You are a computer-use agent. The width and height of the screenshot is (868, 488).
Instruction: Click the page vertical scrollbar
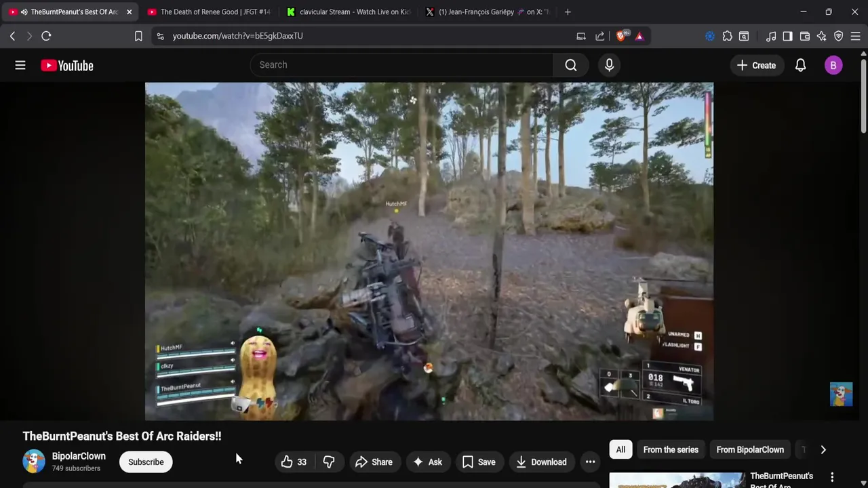point(863,95)
